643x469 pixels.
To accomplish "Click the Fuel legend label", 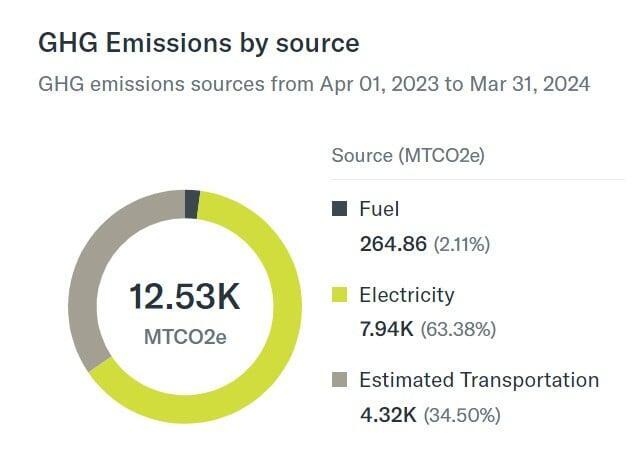I will point(379,209).
